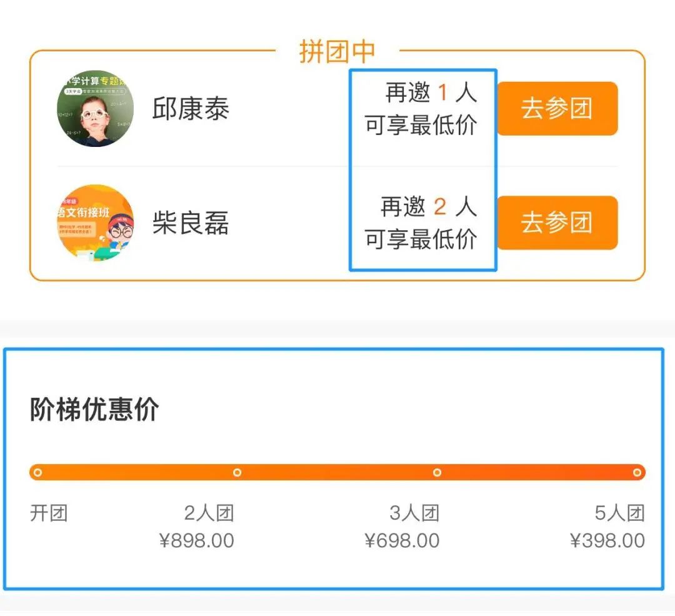The image size is (675, 616).
Task: Tap 邱康泰's round avatar picture
Action: (96, 109)
